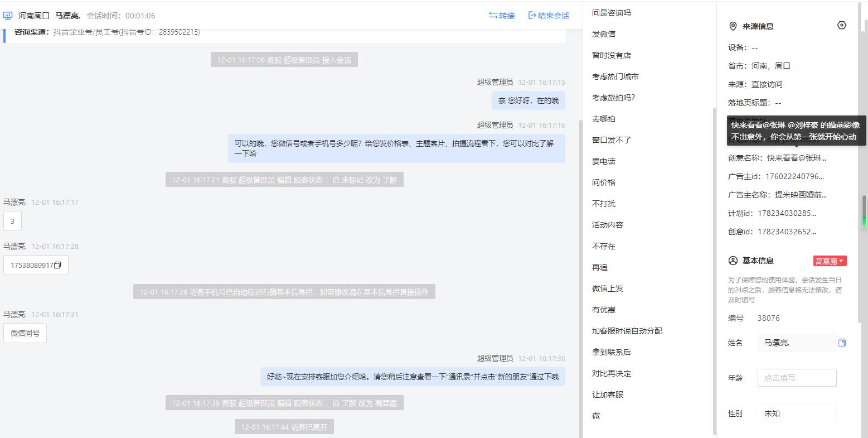
Task: Select quick reply 对比再决定
Action: click(x=611, y=373)
